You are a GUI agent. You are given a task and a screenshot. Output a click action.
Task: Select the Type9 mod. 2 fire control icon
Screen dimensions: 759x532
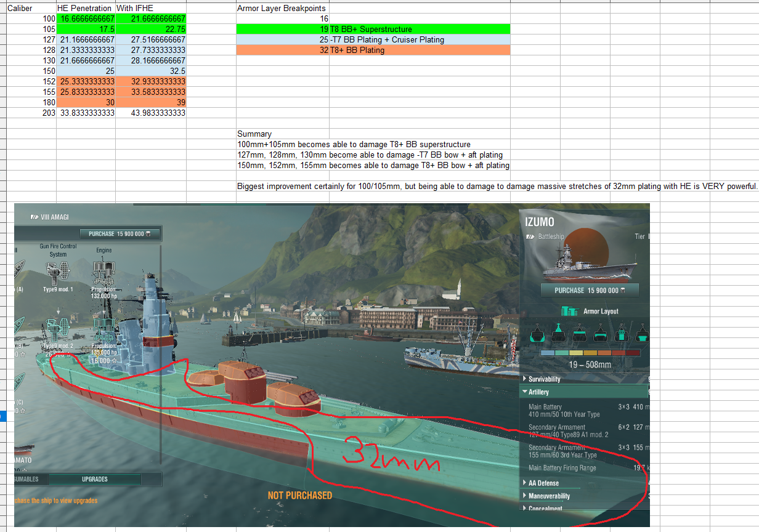click(x=58, y=331)
